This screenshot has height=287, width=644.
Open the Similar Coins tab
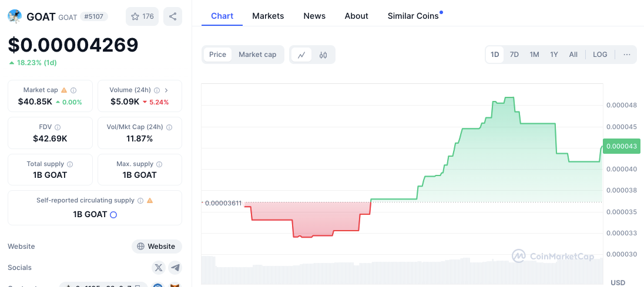(413, 16)
